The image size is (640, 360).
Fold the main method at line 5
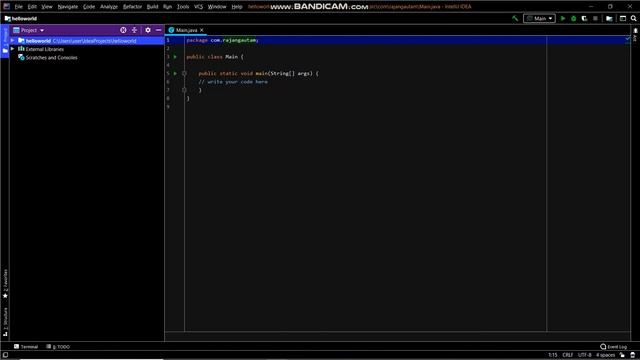[x=184, y=73]
